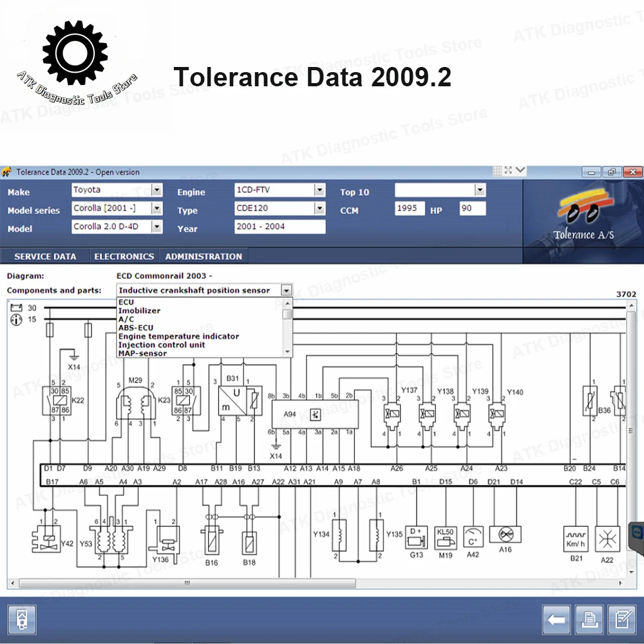Click the ignition symbol for line 15

point(17,319)
